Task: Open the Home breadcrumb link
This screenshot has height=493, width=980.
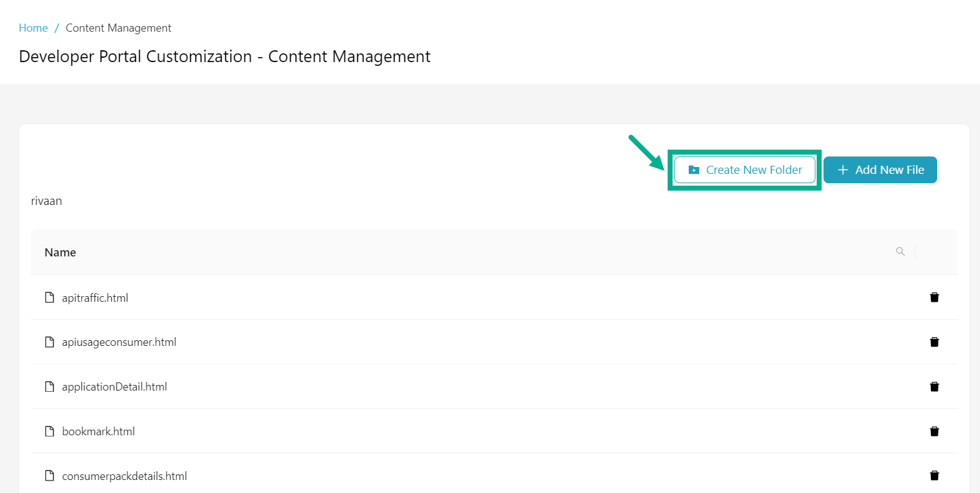Action: [33, 27]
